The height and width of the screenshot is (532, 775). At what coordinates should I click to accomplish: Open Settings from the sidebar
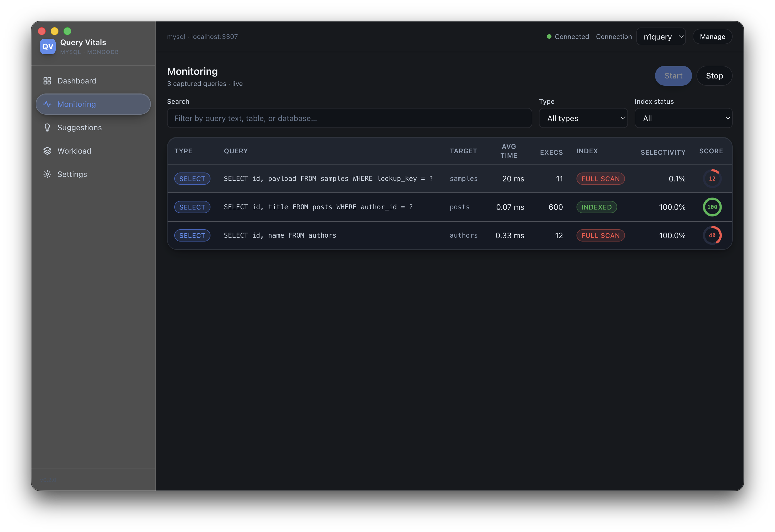[x=93, y=174]
